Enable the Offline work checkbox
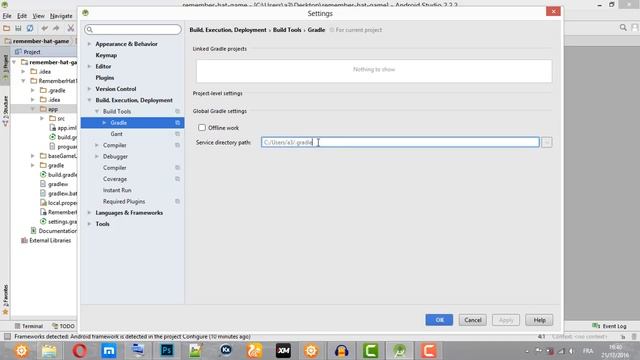The image size is (640, 360). click(202, 128)
